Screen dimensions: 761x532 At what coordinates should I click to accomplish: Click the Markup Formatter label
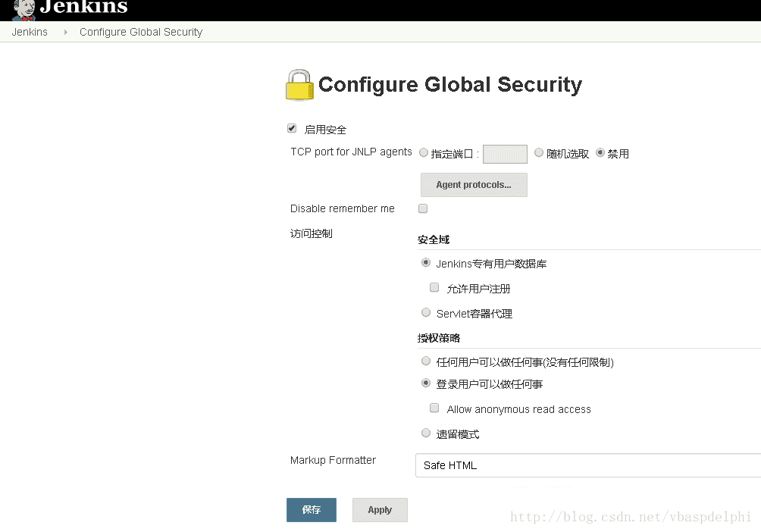[x=333, y=460]
